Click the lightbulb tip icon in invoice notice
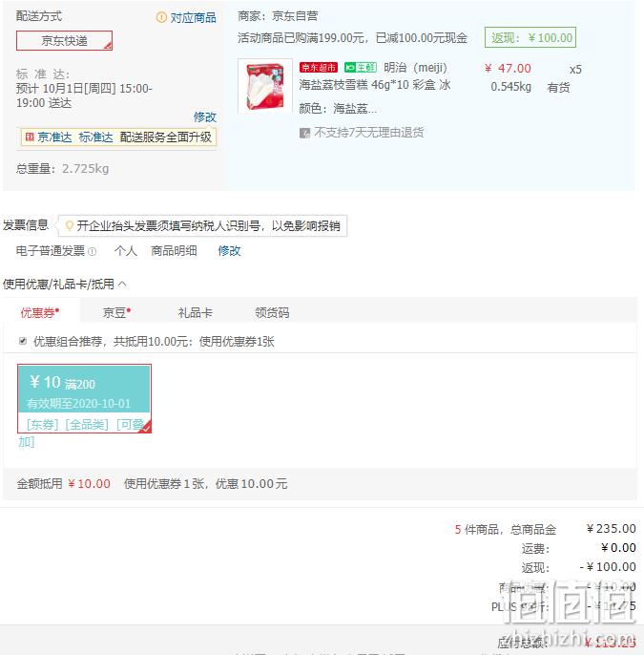 (70, 225)
